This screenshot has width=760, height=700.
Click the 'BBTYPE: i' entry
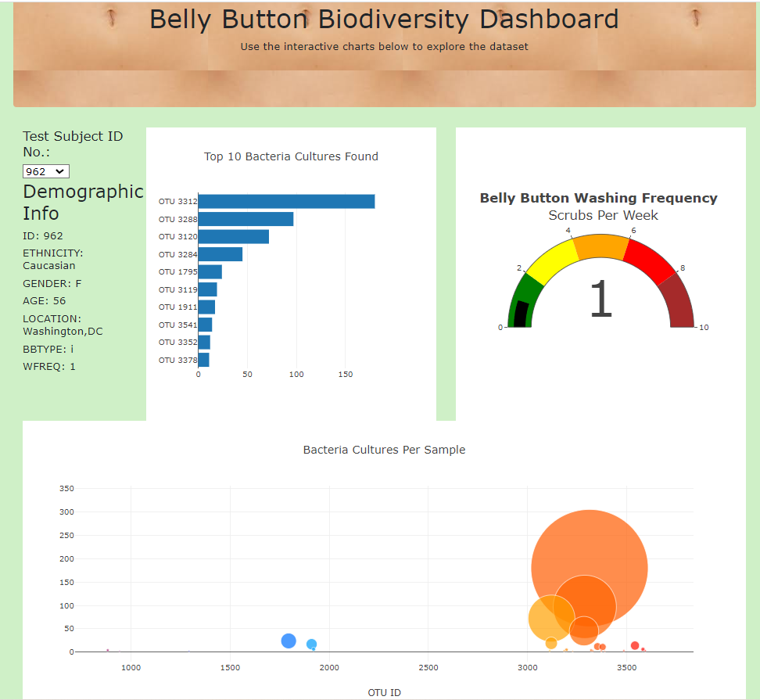48,350
